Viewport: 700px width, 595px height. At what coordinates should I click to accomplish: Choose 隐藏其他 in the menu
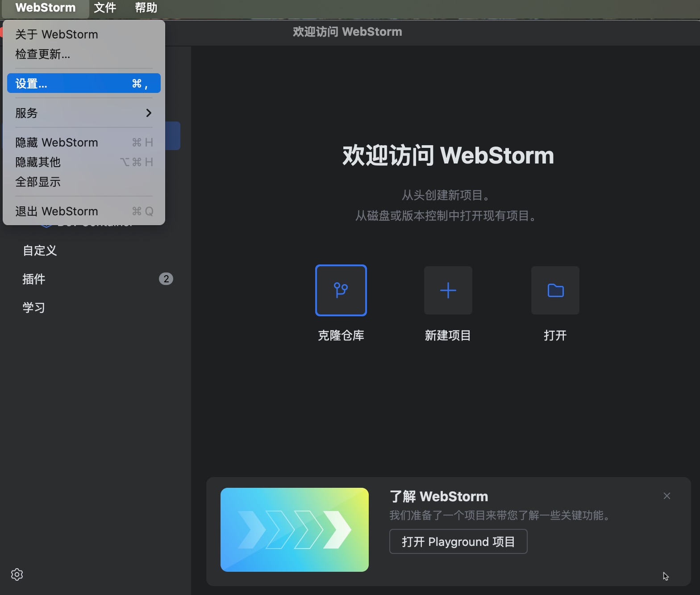(x=38, y=162)
